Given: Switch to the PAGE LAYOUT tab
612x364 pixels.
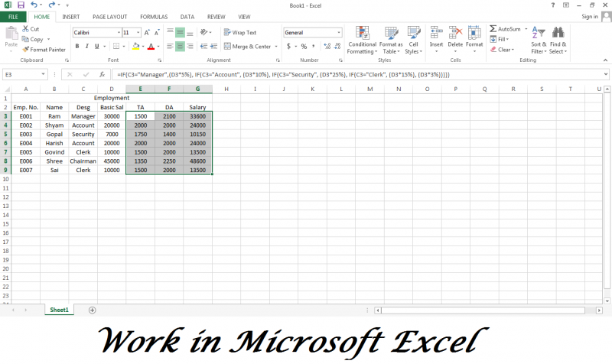Looking at the screenshot, I should (109, 17).
